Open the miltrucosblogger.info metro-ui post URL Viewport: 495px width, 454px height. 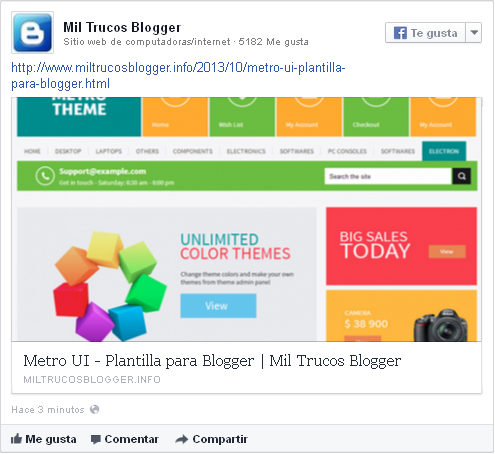[x=178, y=75]
